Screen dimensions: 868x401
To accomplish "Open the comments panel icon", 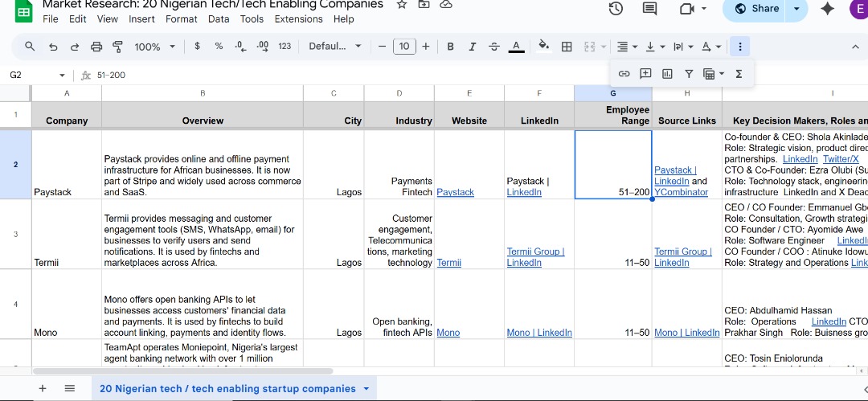I will point(649,8).
